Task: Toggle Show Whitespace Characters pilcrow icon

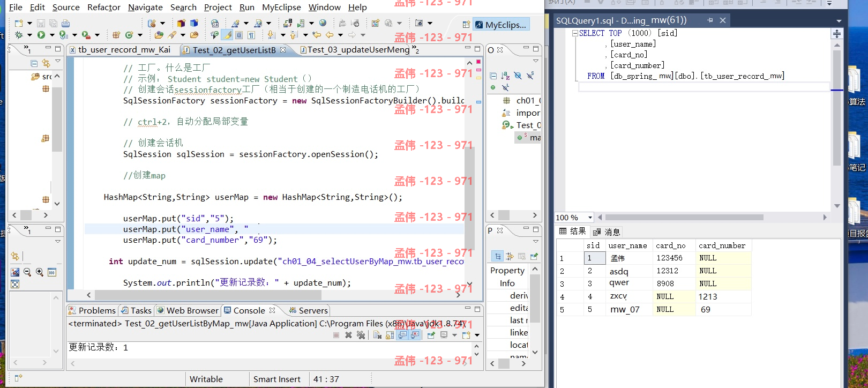Action: coord(251,35)
